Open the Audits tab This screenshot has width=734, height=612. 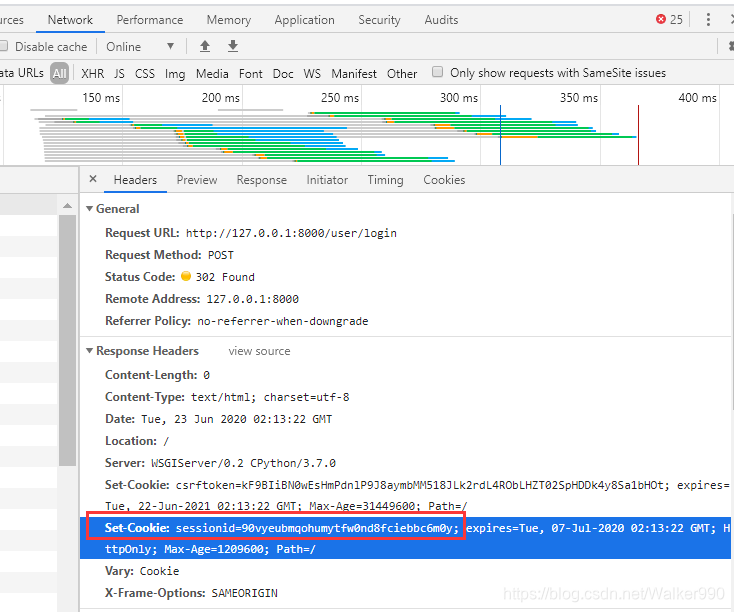pyautogui.click(x=441, y=20)
